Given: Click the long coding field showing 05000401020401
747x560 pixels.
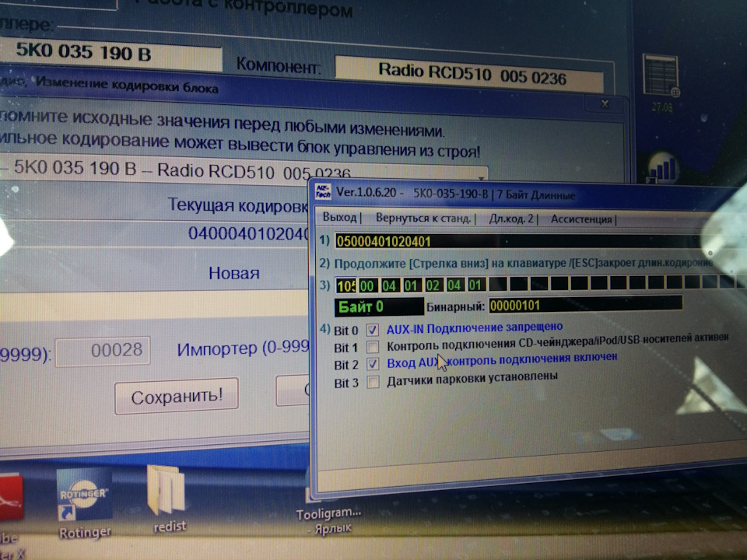Looking at the screenshot, I should 519,241.
